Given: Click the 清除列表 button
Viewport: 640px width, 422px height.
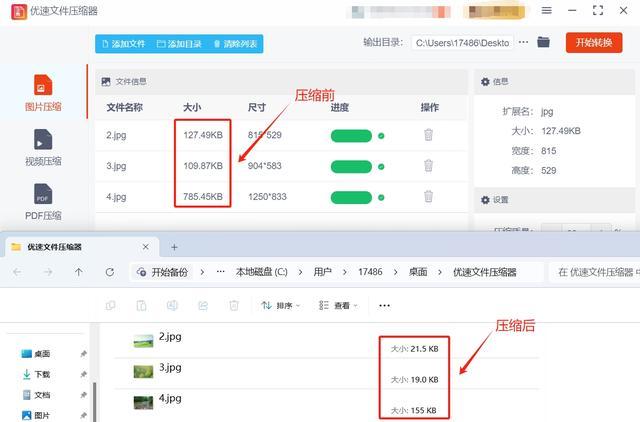Looking at the screenshot, I should tap(236, 44).
